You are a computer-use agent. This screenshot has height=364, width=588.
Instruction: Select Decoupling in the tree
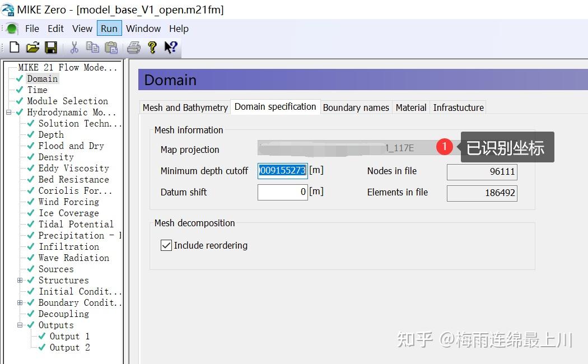pyautogui.click(x=63, y=314)
